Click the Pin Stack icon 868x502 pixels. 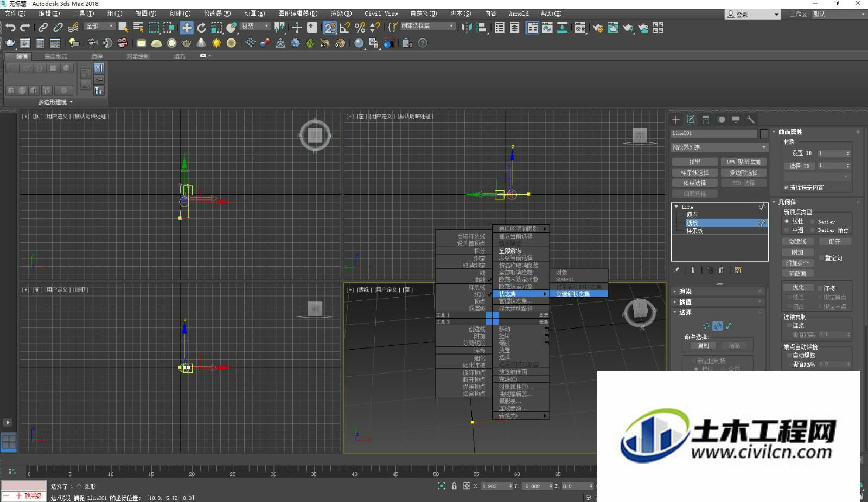676,270
